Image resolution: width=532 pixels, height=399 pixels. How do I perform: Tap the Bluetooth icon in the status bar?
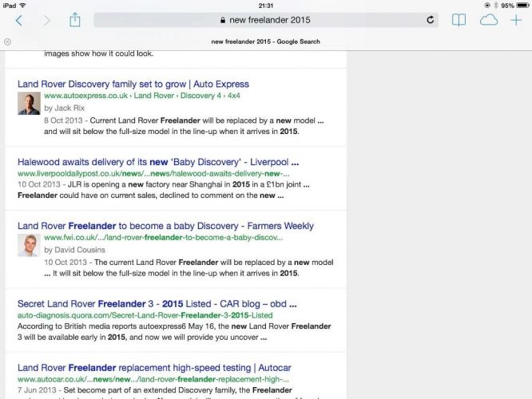(496, 6)
